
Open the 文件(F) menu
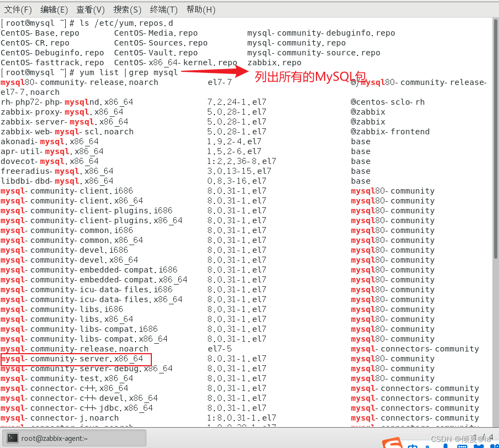pos(18,10)
